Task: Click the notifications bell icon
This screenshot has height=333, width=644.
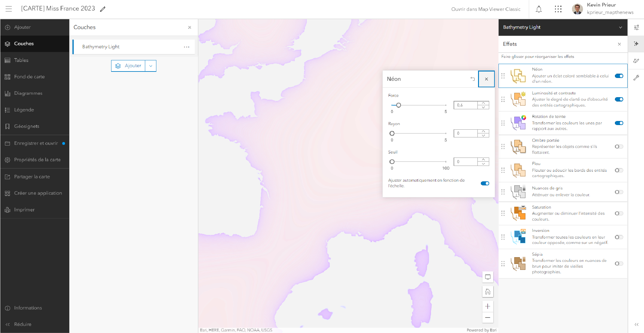Action: (x=539, y=9)
